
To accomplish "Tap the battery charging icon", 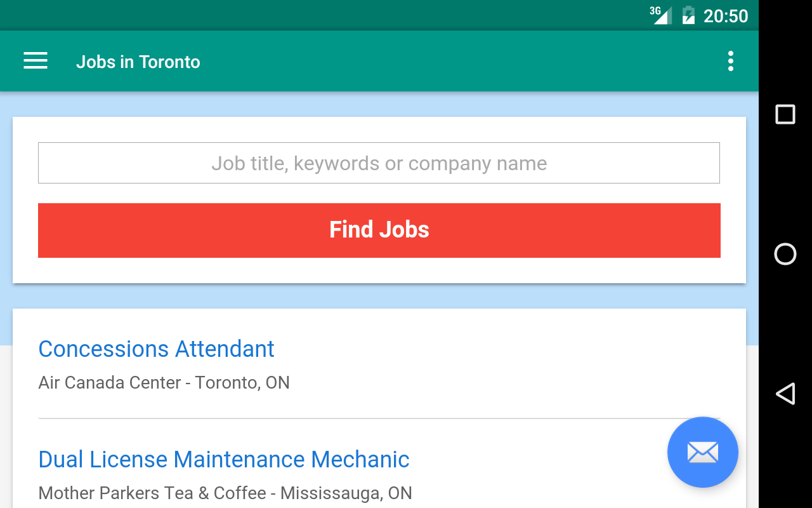I will pos(688,15).
